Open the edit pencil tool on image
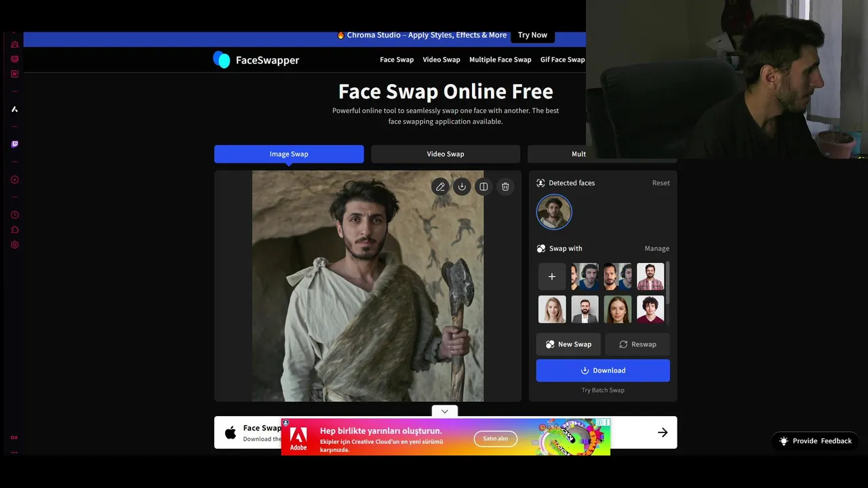 (x=440, y=186)
